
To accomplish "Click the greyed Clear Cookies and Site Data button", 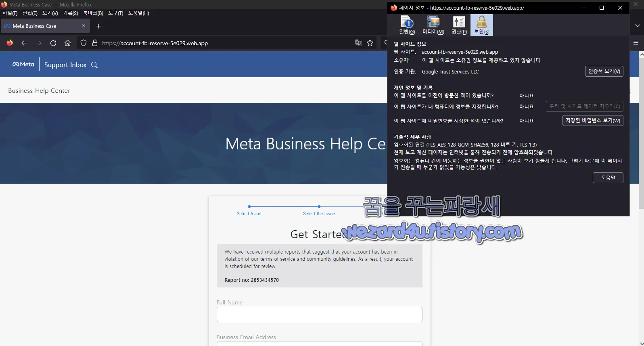I will click(584, 107).
